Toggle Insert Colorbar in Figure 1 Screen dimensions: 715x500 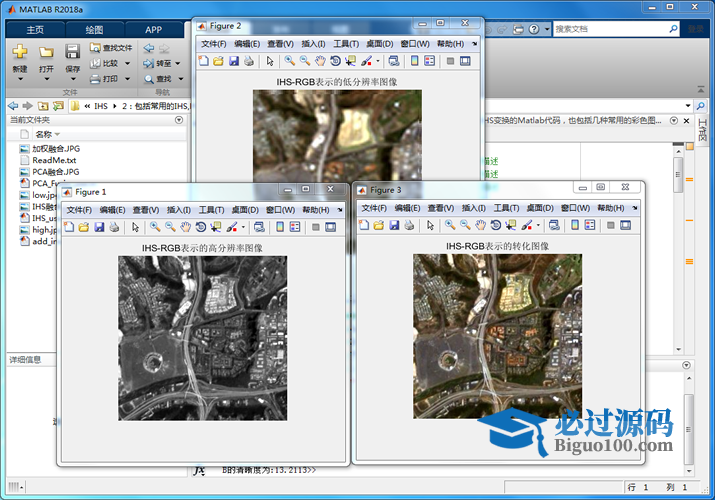(x=280, y=227)
